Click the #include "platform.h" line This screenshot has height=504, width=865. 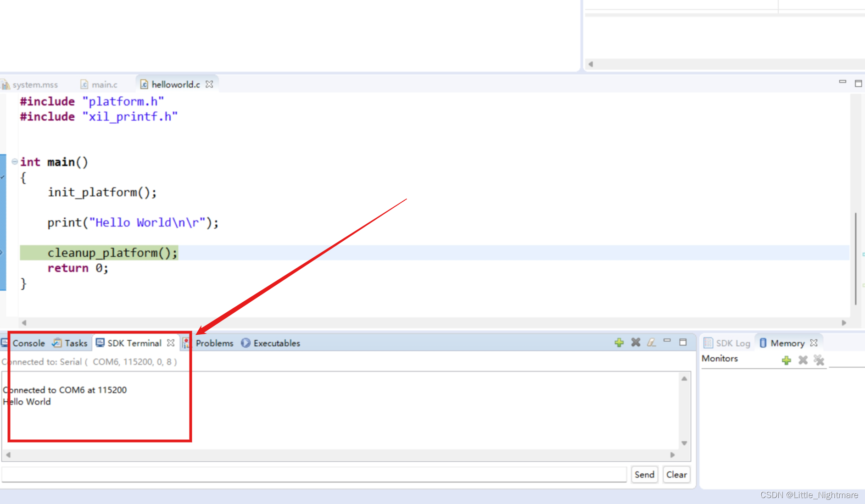[x=92, y=101]
